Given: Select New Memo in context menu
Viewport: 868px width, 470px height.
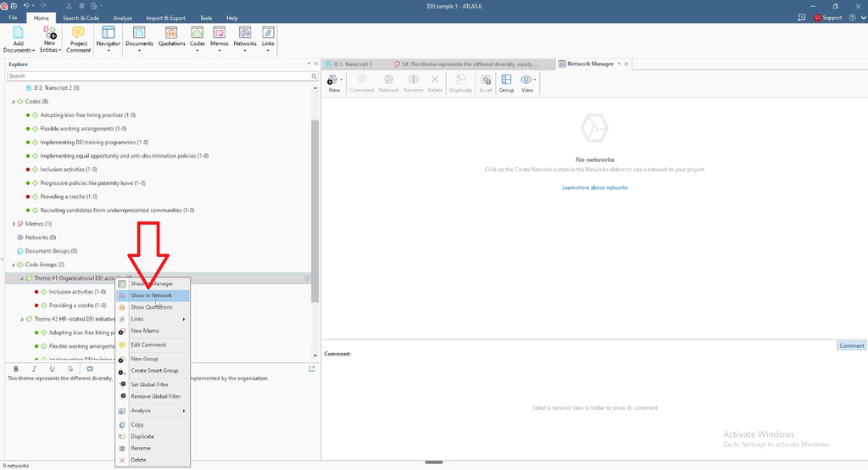Looking at the screenshot, I should [153, 331].
